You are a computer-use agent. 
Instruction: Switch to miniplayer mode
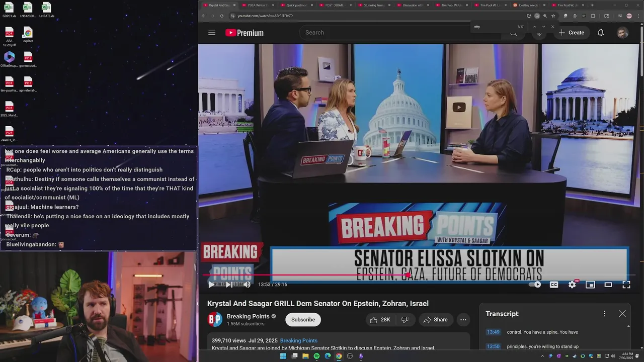click(590, 285)
